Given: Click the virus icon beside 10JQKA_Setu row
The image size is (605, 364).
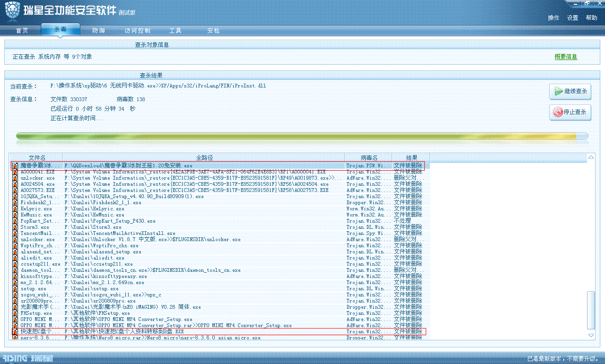Looking at the screenshot, I should 15,197.
